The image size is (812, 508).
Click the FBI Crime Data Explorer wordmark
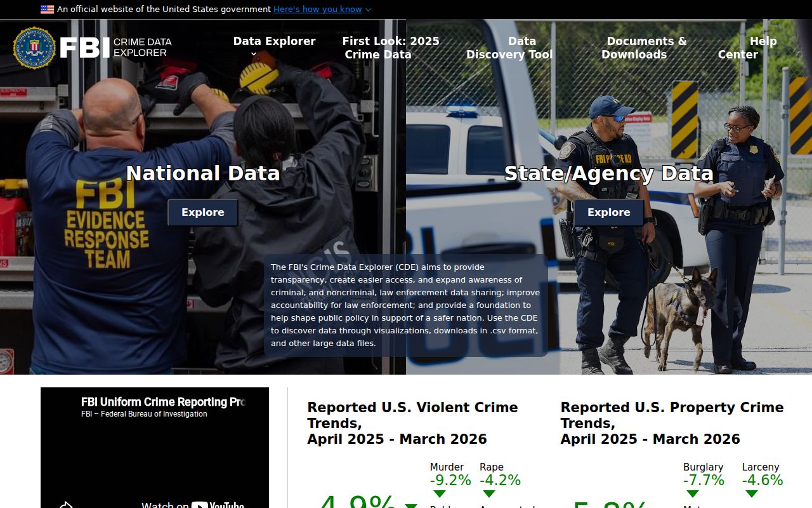tap(116, 48)
